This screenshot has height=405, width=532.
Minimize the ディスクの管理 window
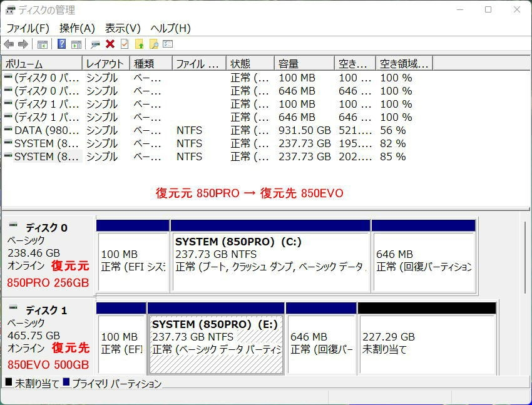click(460, 9)
